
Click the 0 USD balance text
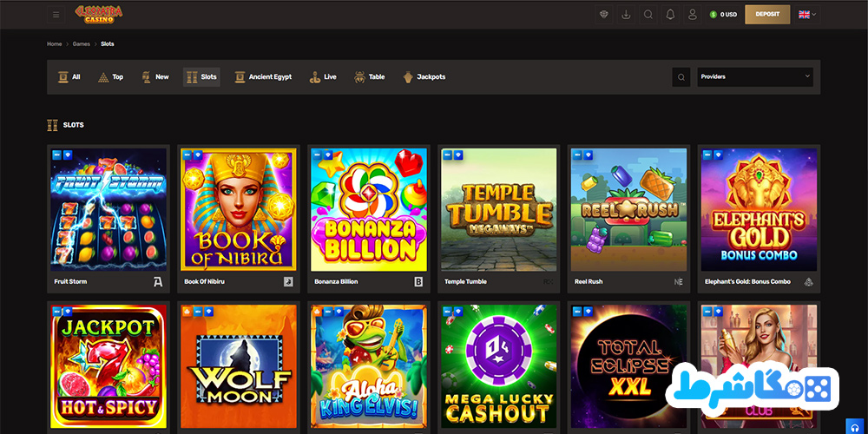728,15
